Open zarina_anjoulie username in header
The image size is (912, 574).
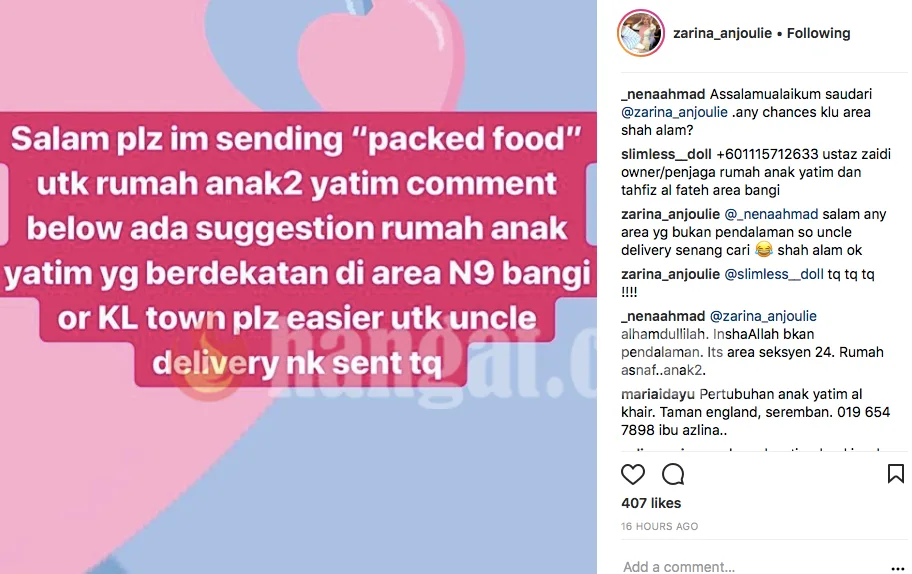[722, 33]
